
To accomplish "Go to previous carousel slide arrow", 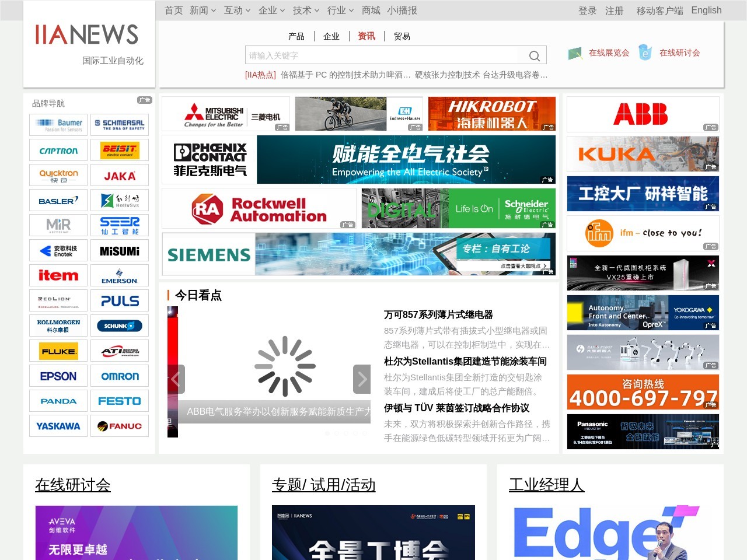I will 176,379.
